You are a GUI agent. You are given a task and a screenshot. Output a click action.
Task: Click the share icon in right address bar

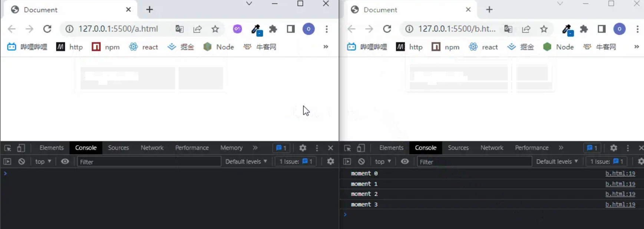coord(526,29)
